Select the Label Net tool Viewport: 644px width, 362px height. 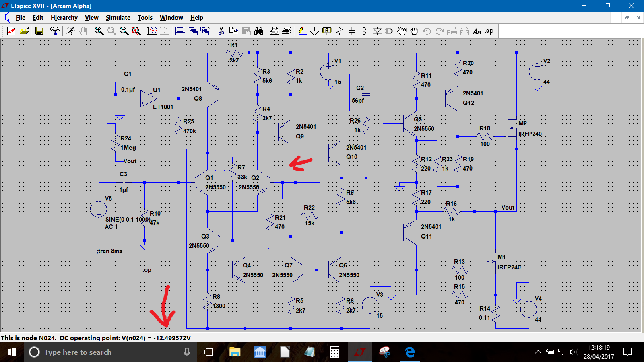[327, 31]
